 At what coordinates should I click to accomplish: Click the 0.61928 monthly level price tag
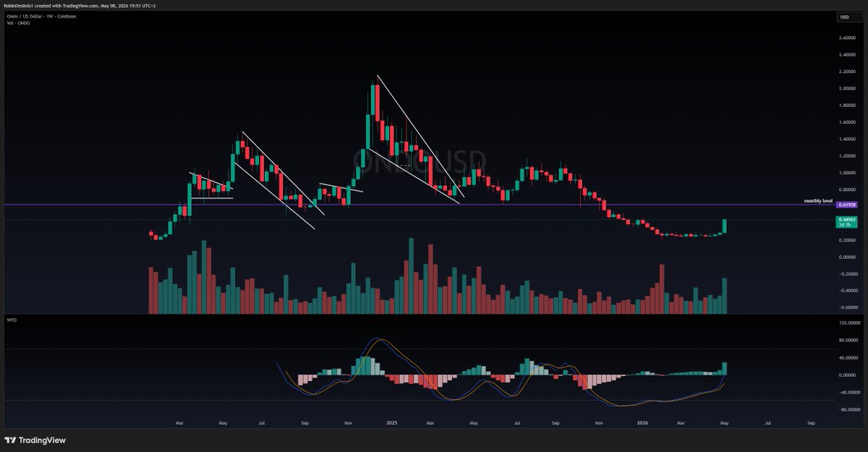(x=846, y=205)
